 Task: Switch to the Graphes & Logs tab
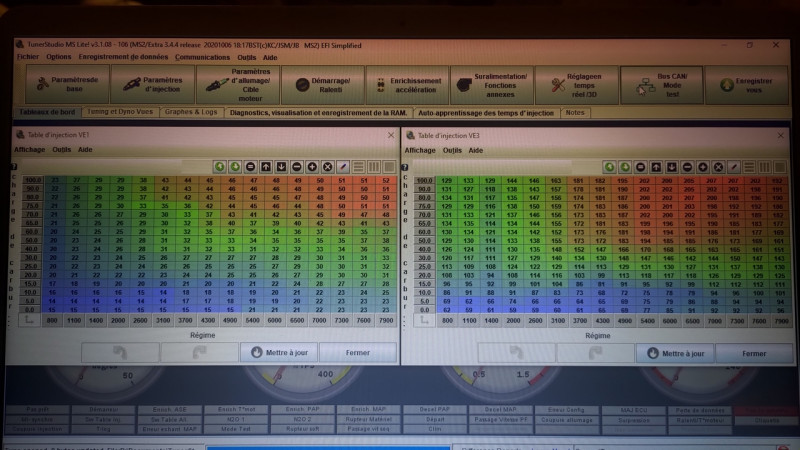(x=190, y=113)
